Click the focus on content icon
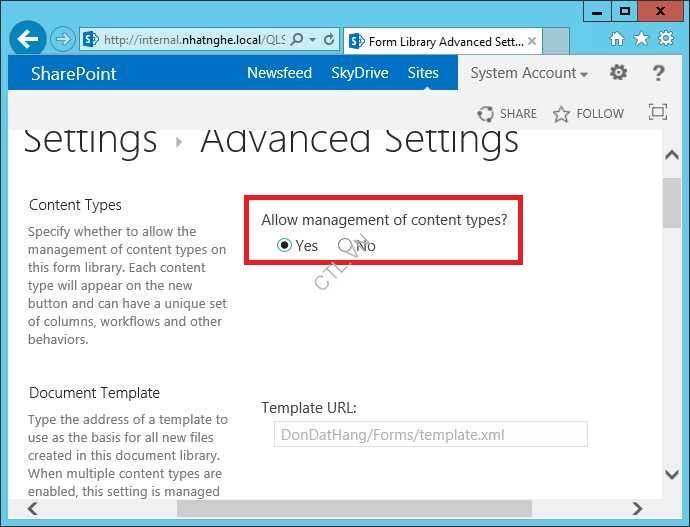This screenshot has height=527, width=690. coord(657,113)
